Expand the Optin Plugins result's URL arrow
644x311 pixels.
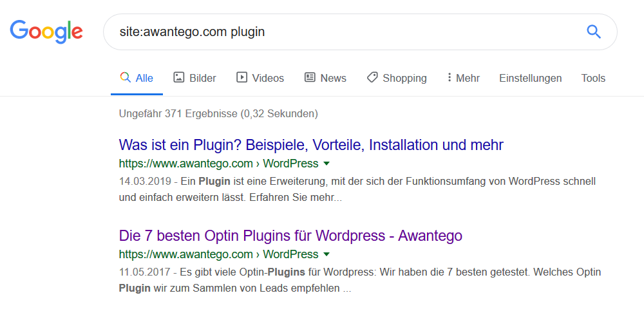click(x=327, y=254)
